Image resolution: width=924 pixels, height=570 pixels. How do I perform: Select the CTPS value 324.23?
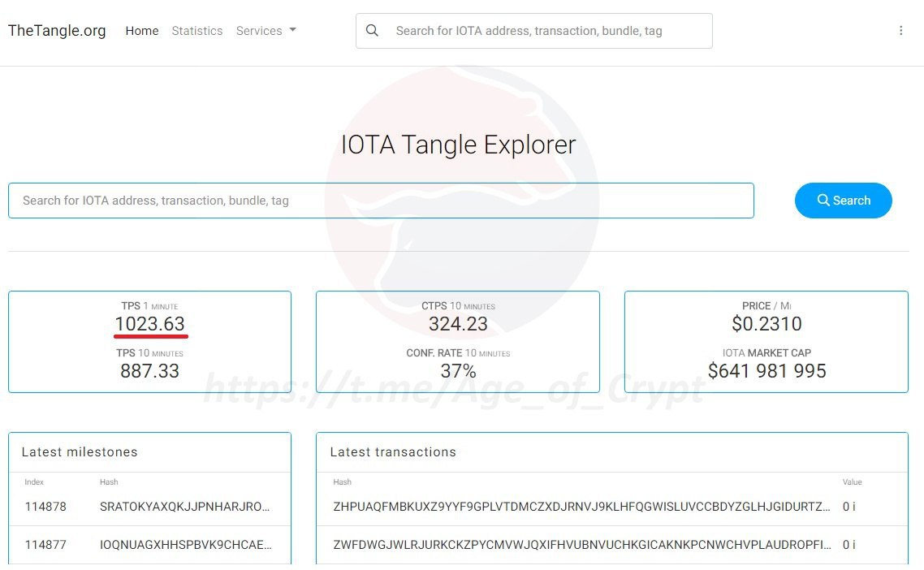(458, 324)
